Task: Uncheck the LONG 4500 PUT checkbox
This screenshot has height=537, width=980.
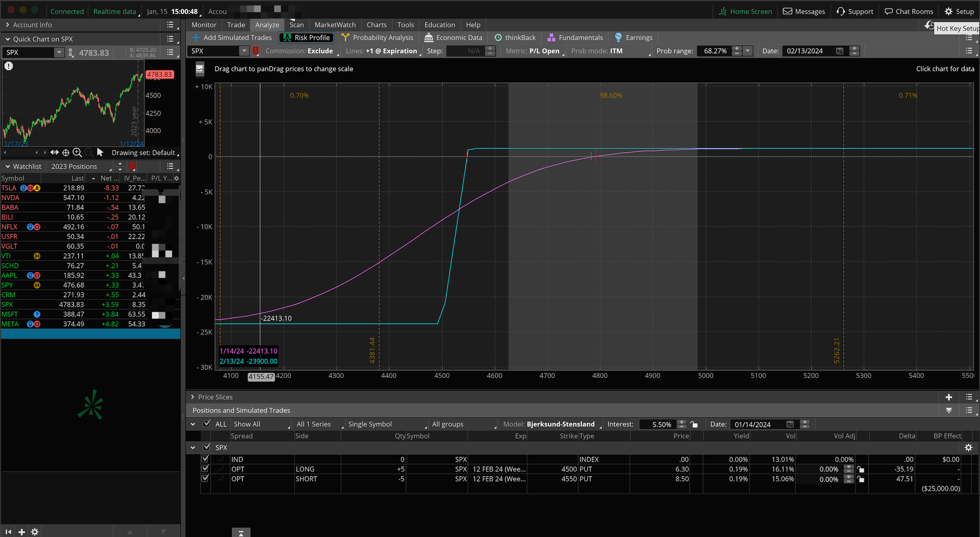Action: click(x=205, y=469)
